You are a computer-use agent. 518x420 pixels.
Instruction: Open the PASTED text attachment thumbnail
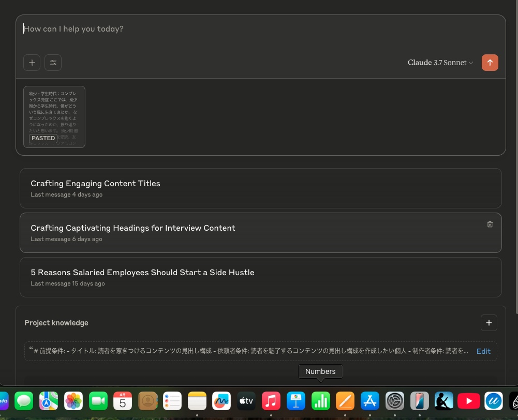pos(54,117)
